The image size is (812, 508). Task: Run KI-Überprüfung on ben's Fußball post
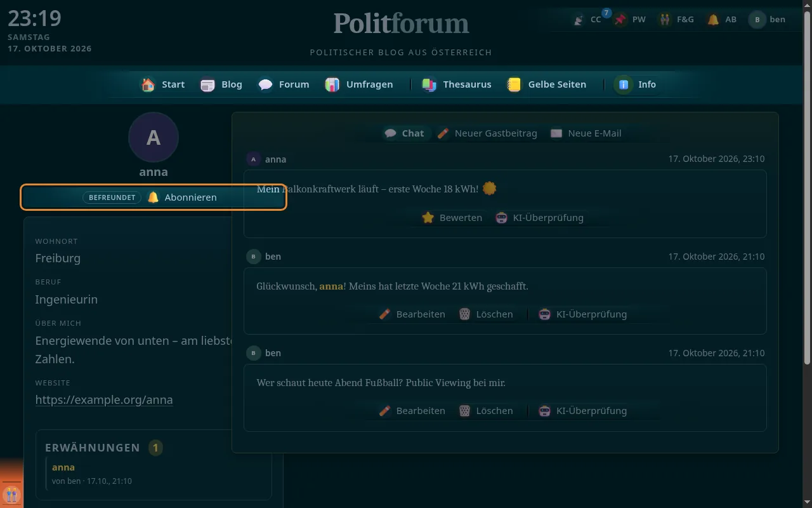pos(582,411)
